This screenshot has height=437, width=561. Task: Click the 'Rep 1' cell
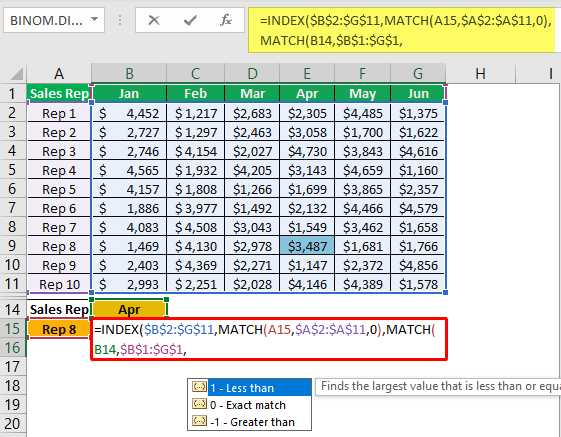pos(59,113)
